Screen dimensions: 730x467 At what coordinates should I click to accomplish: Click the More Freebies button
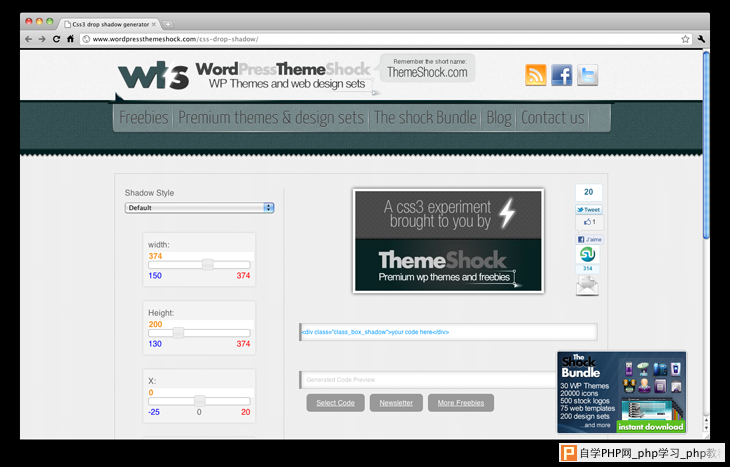(x=461, y=403)
